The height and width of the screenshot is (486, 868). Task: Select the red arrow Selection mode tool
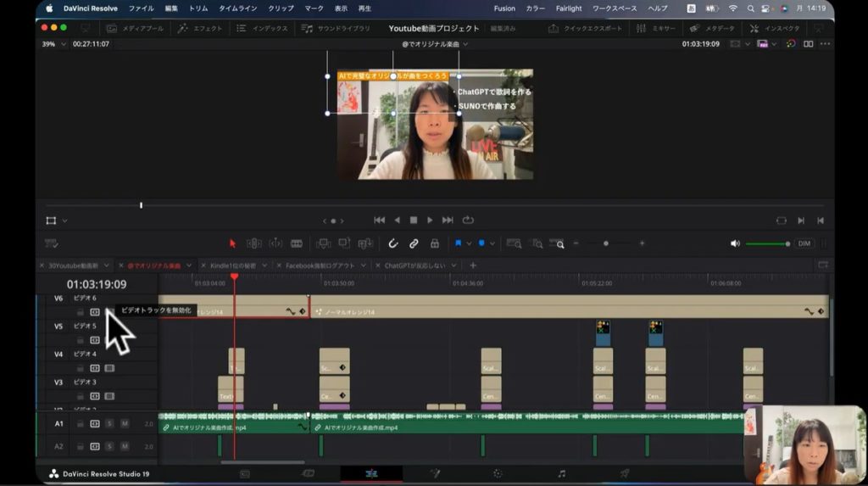[232, 243]
